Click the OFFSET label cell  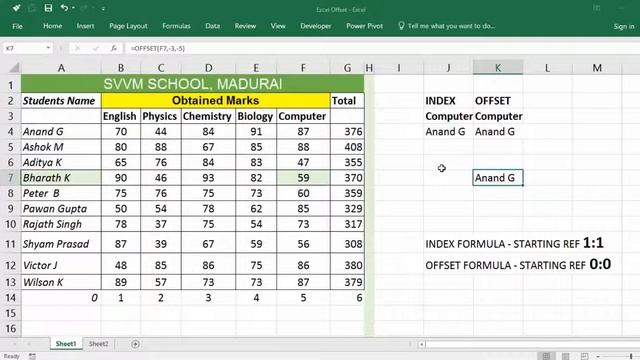pyautogui.click(x=498, y=101)
